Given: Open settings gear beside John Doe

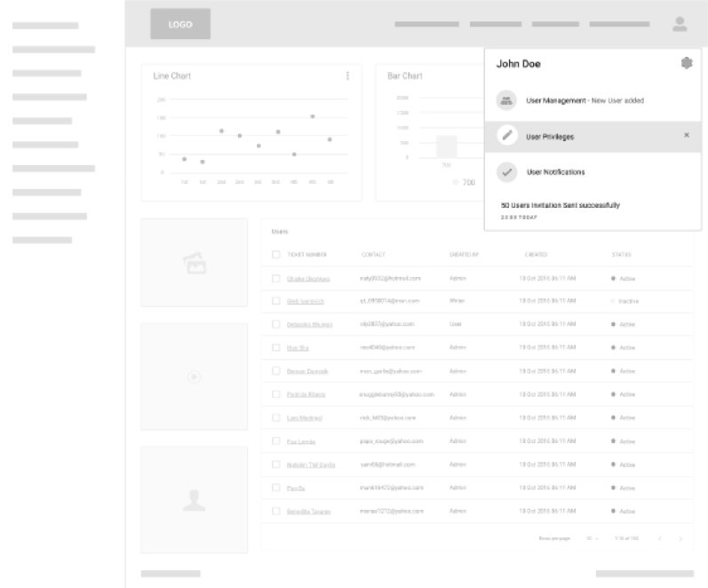Looking at the screenshot, I should click(686, 63).
